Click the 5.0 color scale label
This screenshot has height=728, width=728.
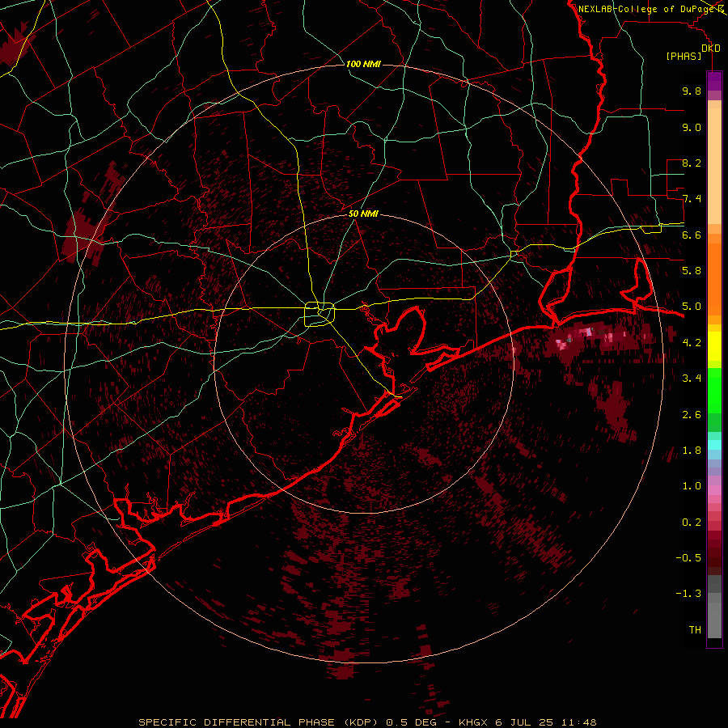[692, 307]
